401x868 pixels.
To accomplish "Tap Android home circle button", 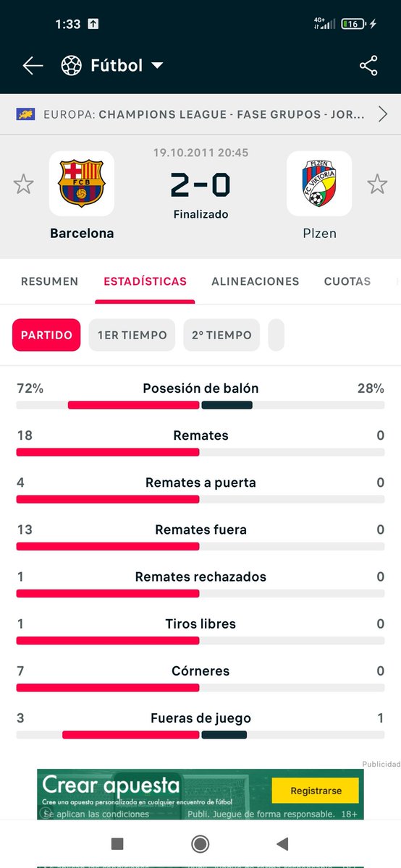I will (x=200, y=843).
